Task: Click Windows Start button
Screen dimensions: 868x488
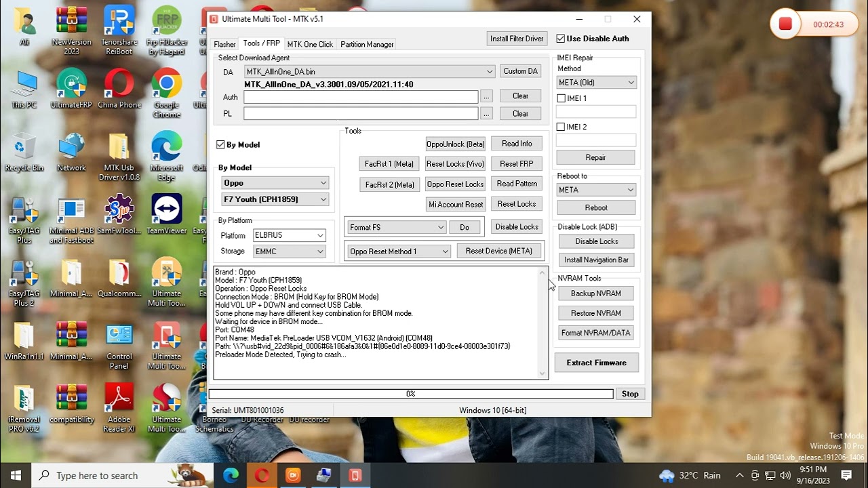Action: [16, 475]
